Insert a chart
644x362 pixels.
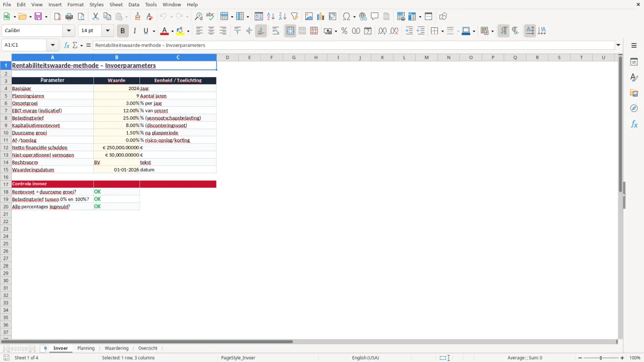(321, 17)
